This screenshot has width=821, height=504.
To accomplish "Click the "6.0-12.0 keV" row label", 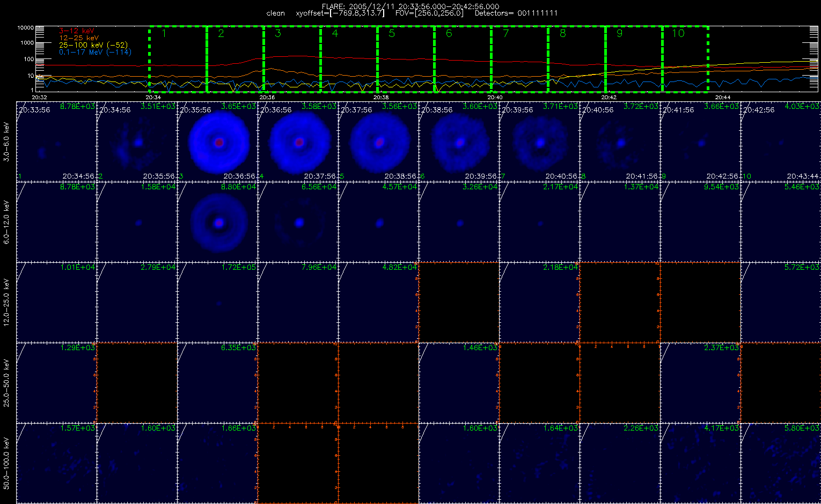I will 7,222.
